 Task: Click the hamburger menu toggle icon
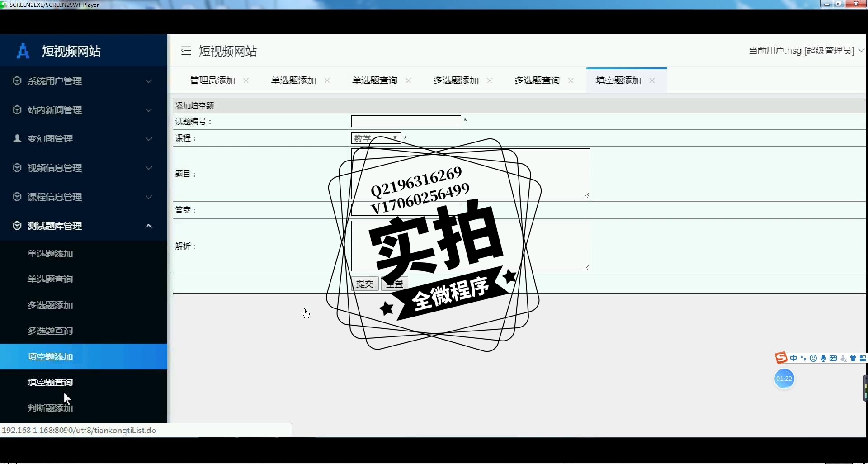tap(186, 51)
